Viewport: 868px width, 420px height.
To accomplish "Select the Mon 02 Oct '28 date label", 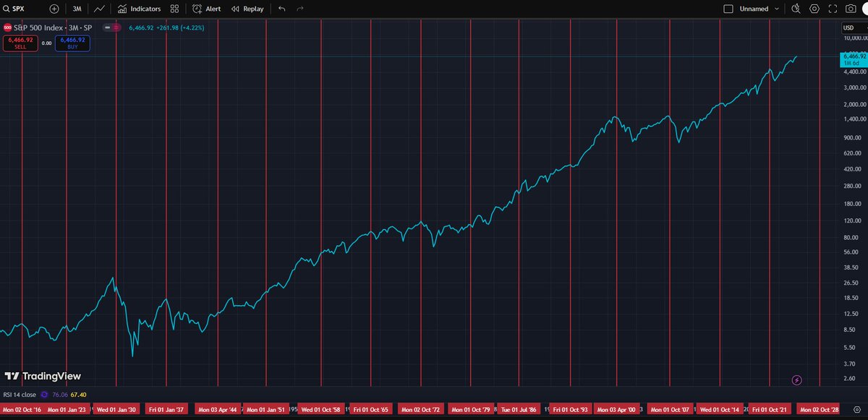I will 820,409.
